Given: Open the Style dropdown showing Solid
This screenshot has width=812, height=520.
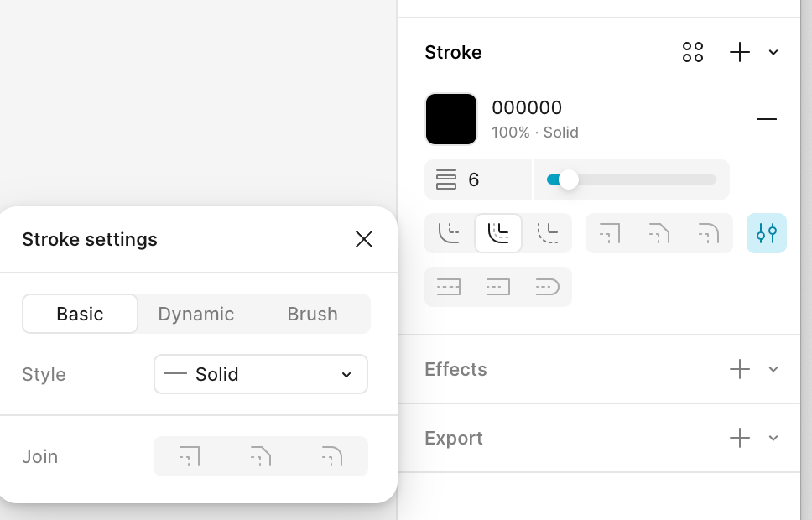Looking at the screenshot, I should coord(261,374).
